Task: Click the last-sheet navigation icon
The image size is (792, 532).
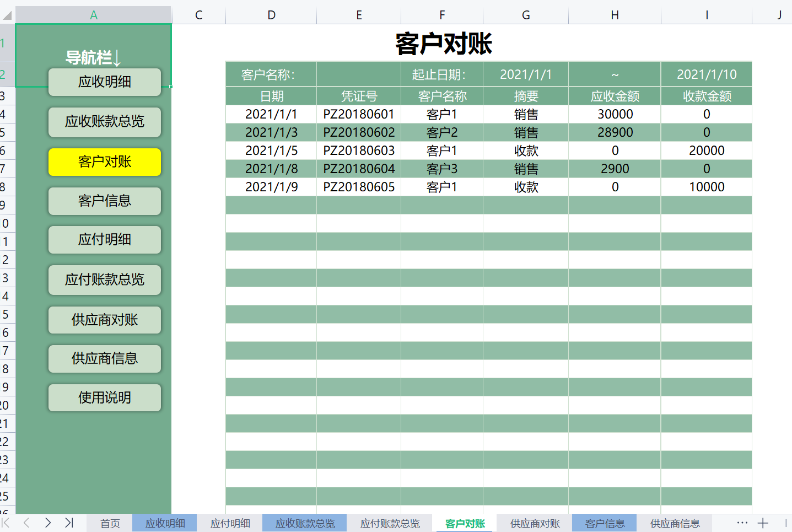Action: (x=68, y=523)
